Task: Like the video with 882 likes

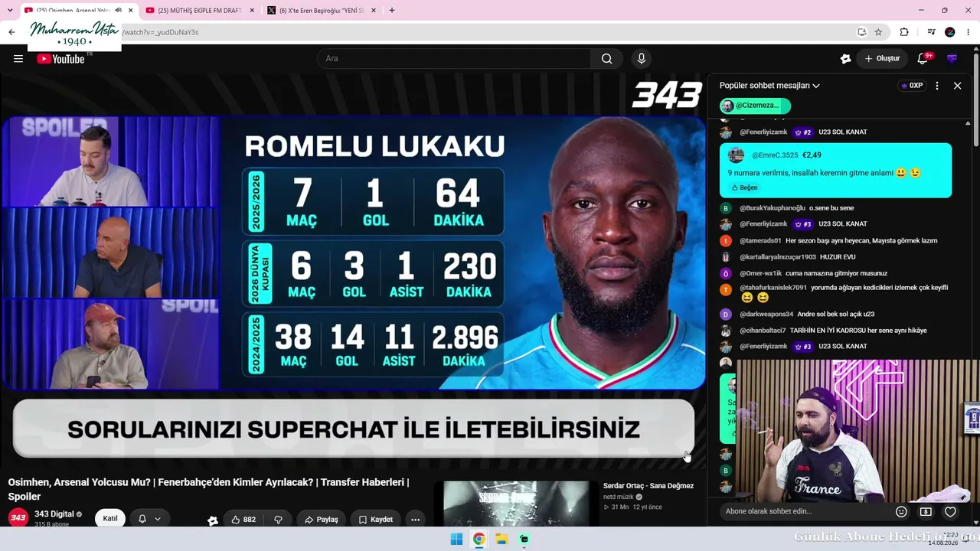Action: [x=243, y=520]
